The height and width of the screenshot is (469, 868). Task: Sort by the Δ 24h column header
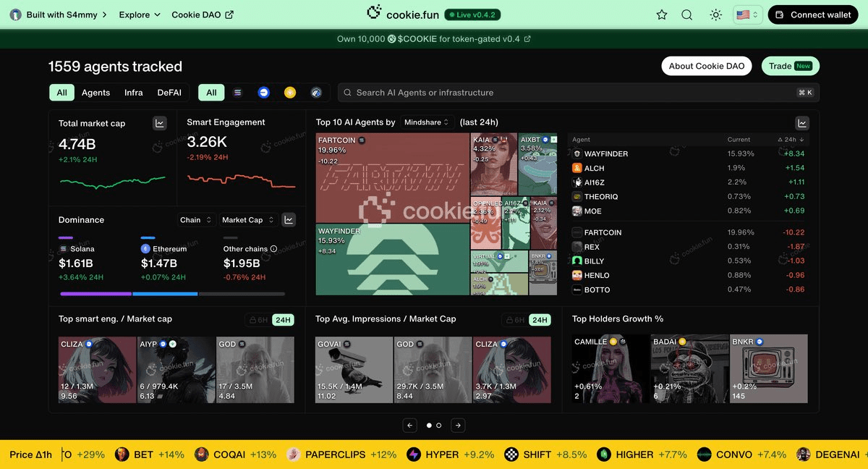click(x=791, y=140)
